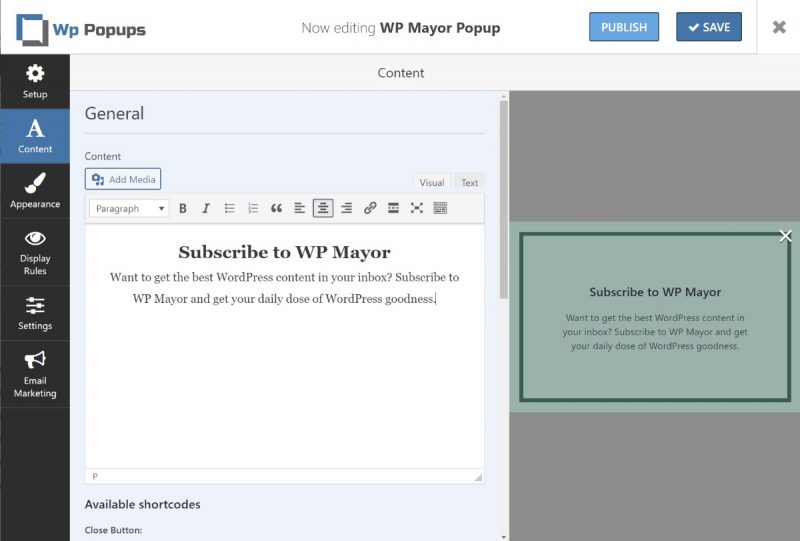Click the content panel vertical scrollbar
The height and width of the screenshot is (541, 800).
pyautogui.click(x=504, y=199)
